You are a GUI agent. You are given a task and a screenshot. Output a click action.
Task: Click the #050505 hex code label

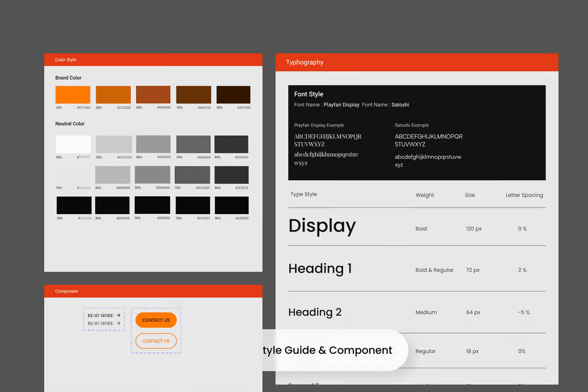242,219
